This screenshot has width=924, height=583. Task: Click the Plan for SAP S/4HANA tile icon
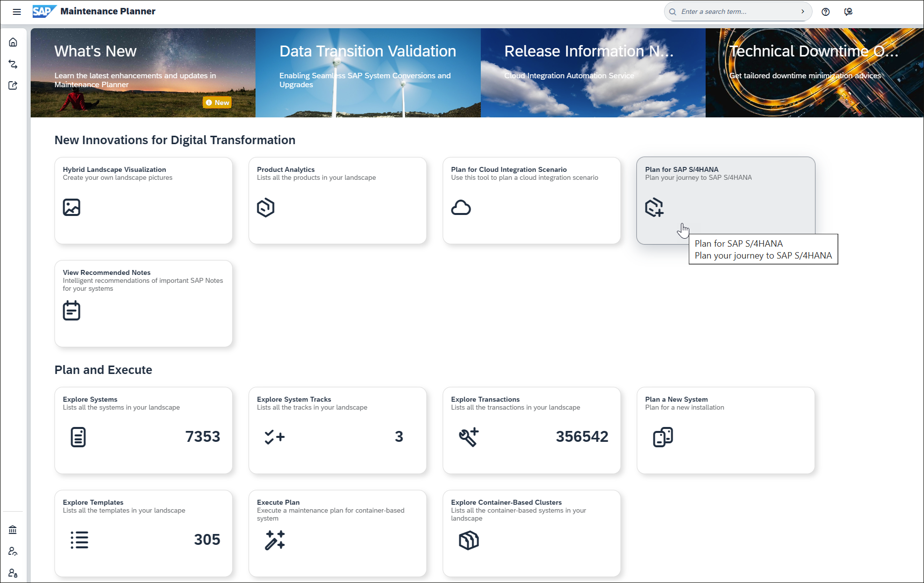654,208
